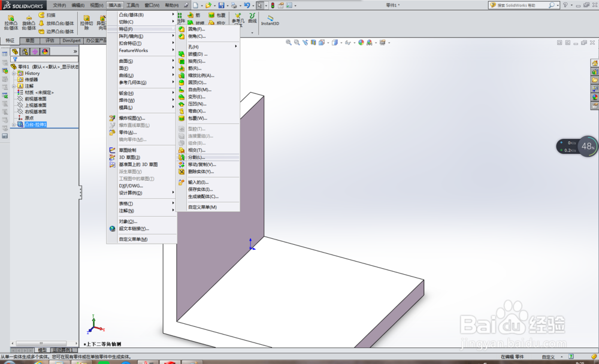The image size is (599, 364).
Task: Switch to the 草图 sketch ribbon tab
Action: click(30, 41)
